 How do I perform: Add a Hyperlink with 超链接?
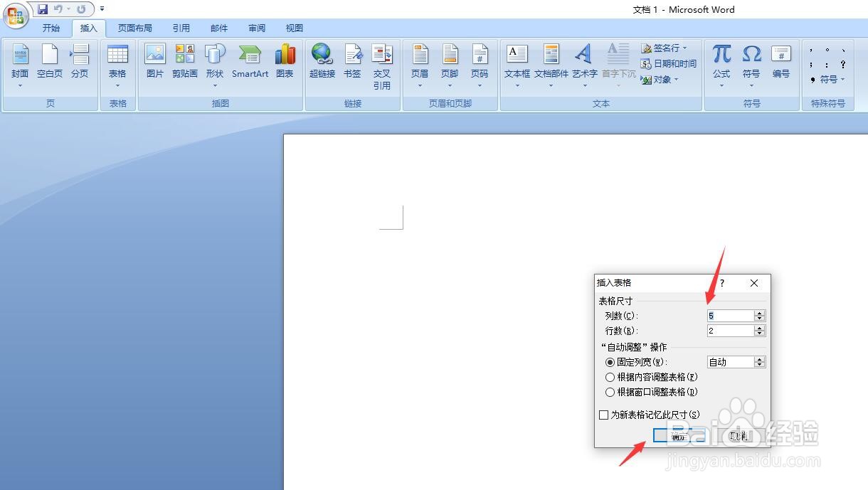click(322, 63)
